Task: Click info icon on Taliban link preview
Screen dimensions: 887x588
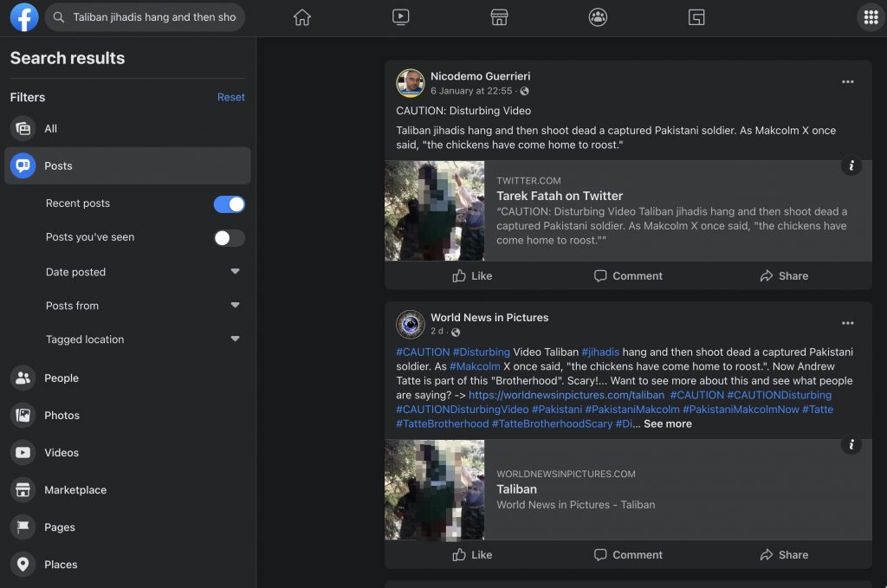Action: click(851, 444)
